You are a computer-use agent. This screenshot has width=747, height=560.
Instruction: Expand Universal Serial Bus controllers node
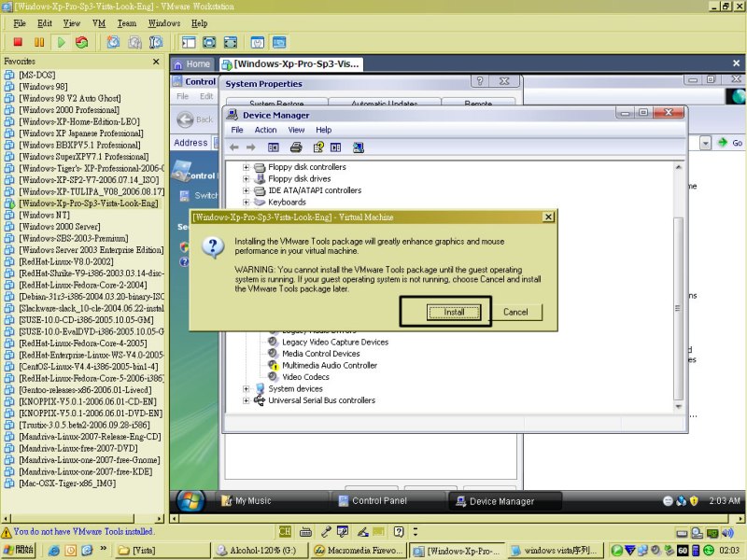coord(246,400)
